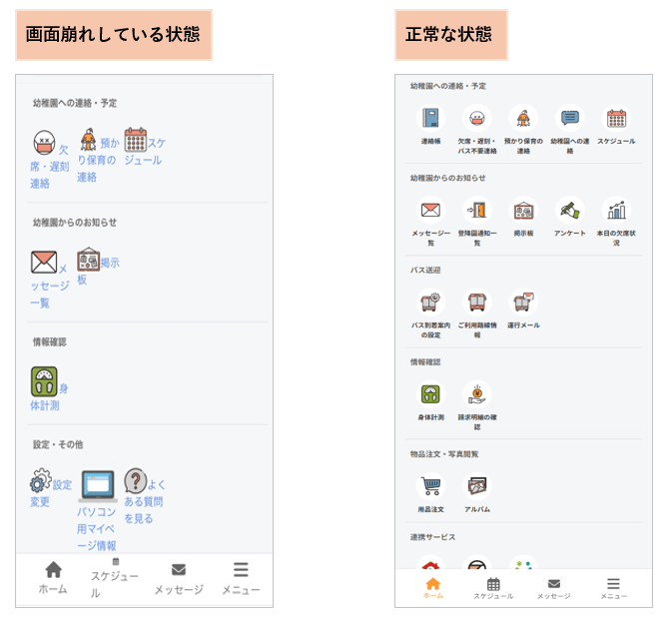Screen dimensions: 672x618
Task: Tap the 運行メール bus mail icon
Action: pyautogui.click(x=523, y=303)
